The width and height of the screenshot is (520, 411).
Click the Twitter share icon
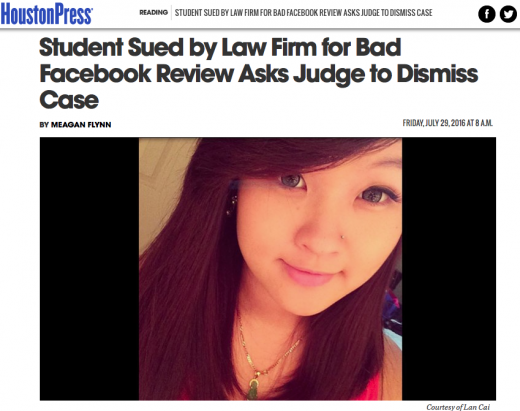(x=508, y=14)
